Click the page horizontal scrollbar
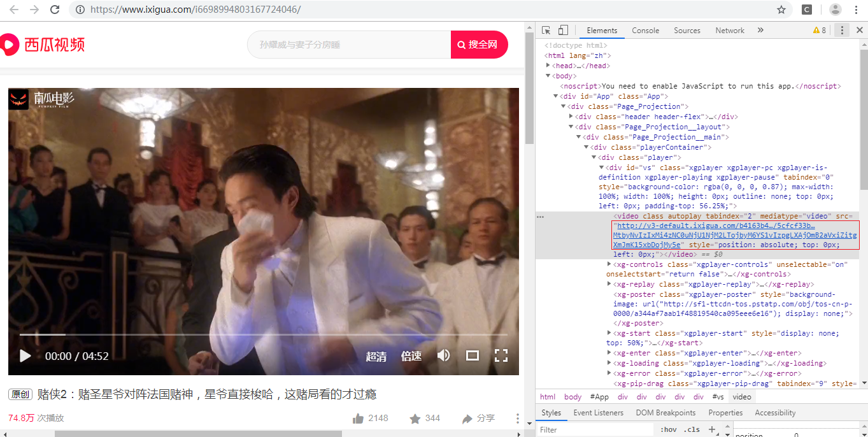The height and width of the screenshot is (437, 868). click(198, 434)
